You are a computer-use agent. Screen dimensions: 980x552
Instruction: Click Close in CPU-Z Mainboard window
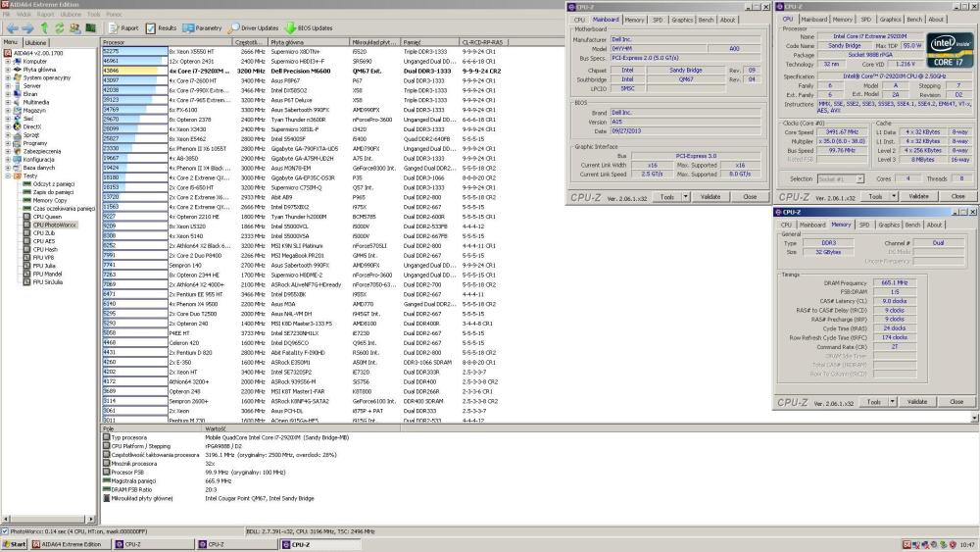(750, 197)
